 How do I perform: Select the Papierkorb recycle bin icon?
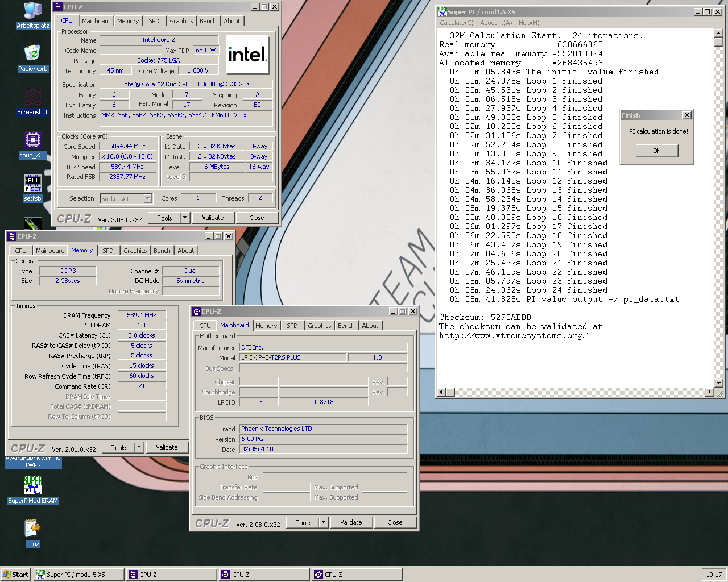tap(32, 59)
